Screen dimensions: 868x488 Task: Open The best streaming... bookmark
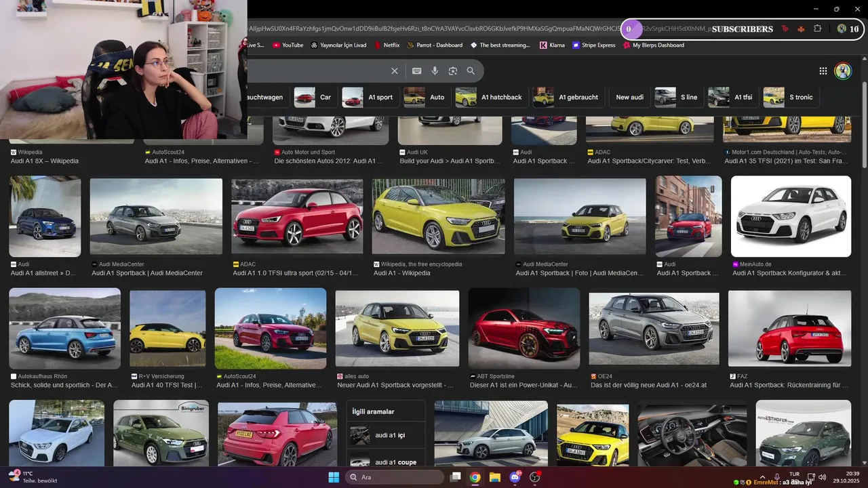pyautogui.click(x=500, y=45)
